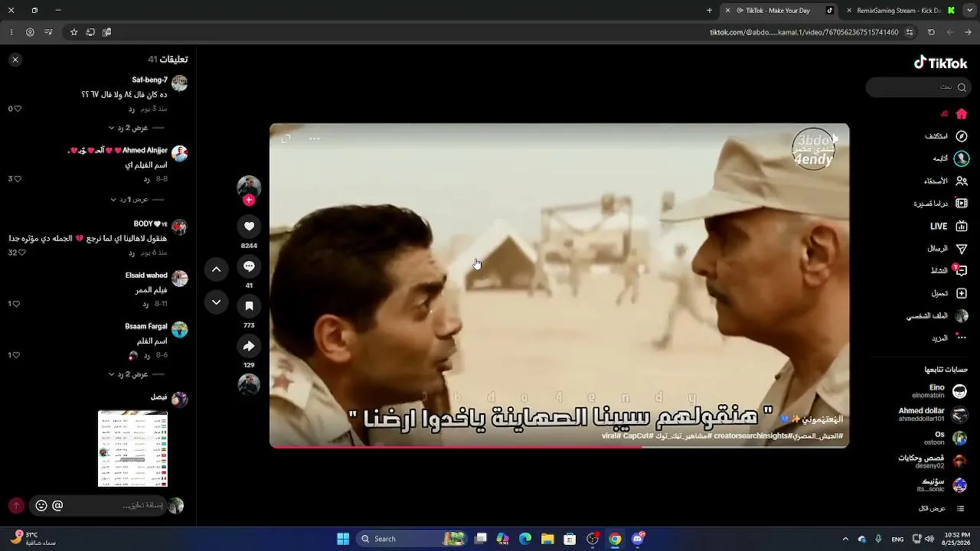Go to the next video with down arrow
Viewport: 980px width, 551px height.
pyautogui.click(x=217, y=302)
